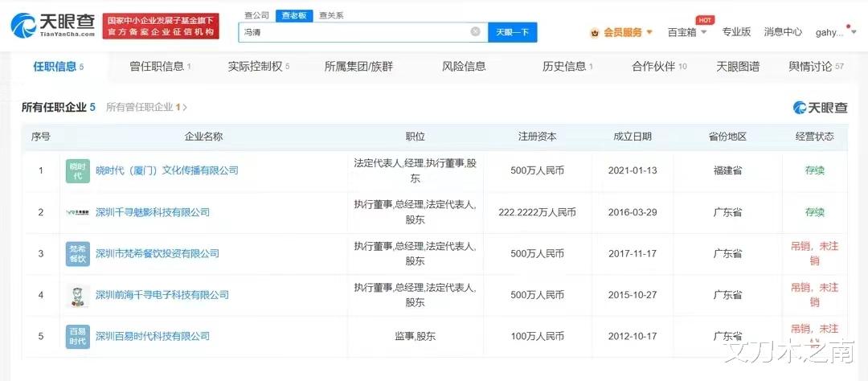Click the 存续 status for 晓时代 row

[x=814, y=170]
